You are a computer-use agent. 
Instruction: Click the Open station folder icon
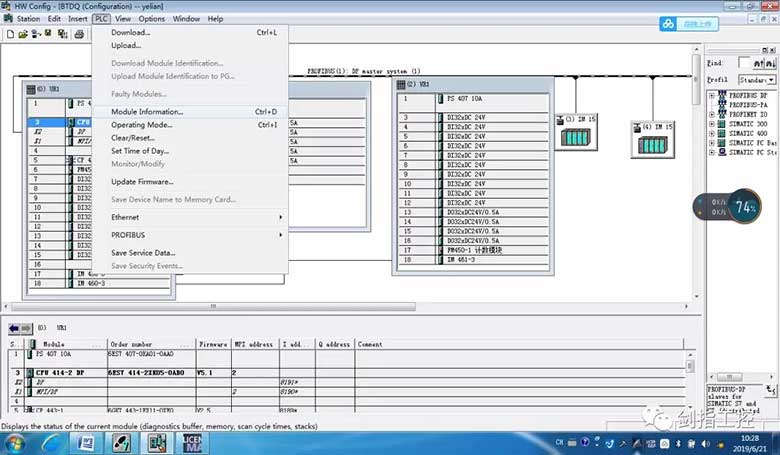tap(23, 34)
